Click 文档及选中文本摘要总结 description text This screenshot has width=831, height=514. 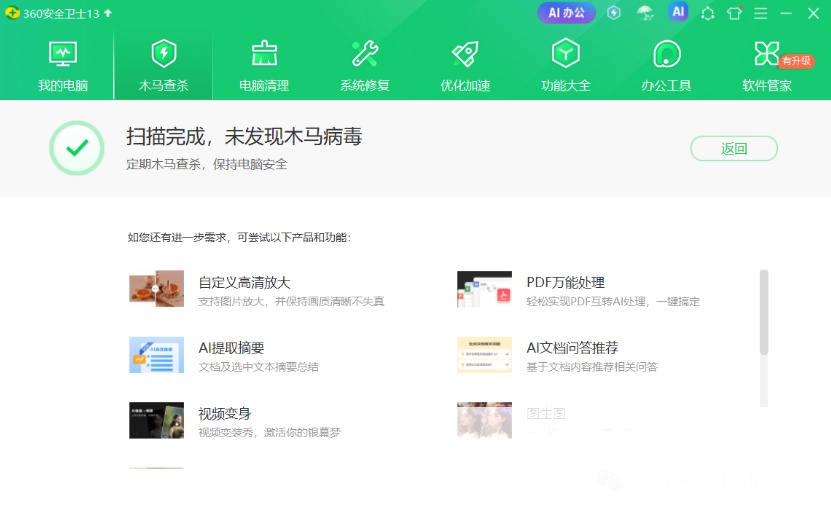(259, 367)
